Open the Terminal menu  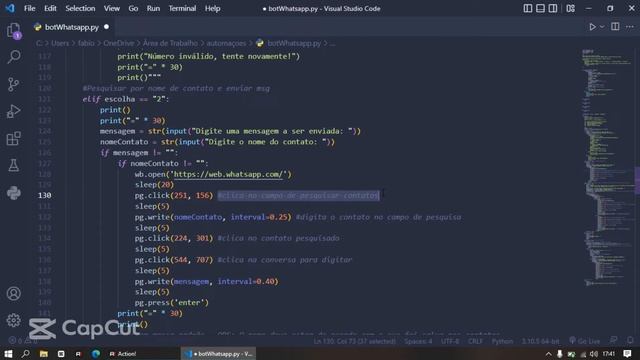(182, 8)
